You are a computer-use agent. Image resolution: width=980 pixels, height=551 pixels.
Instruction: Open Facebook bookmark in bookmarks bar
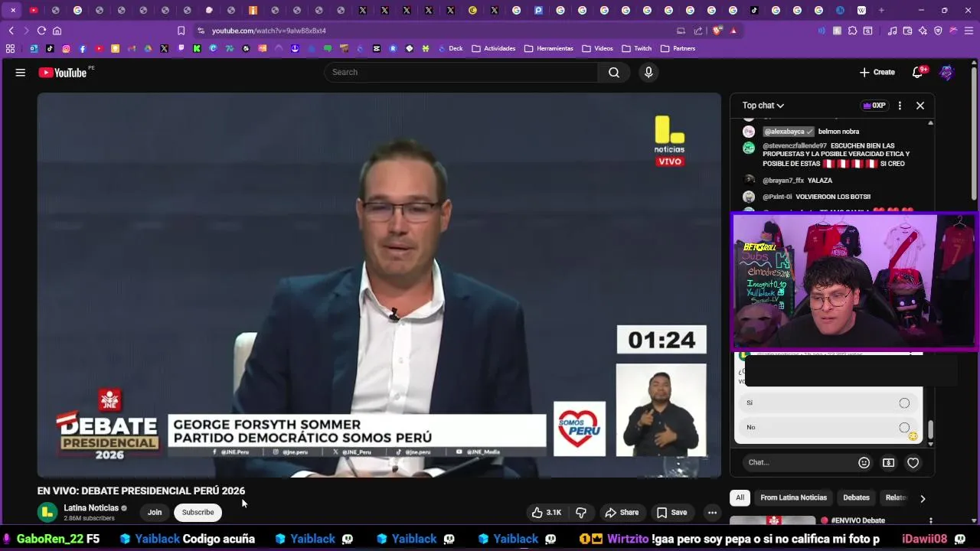pos(83,48)
